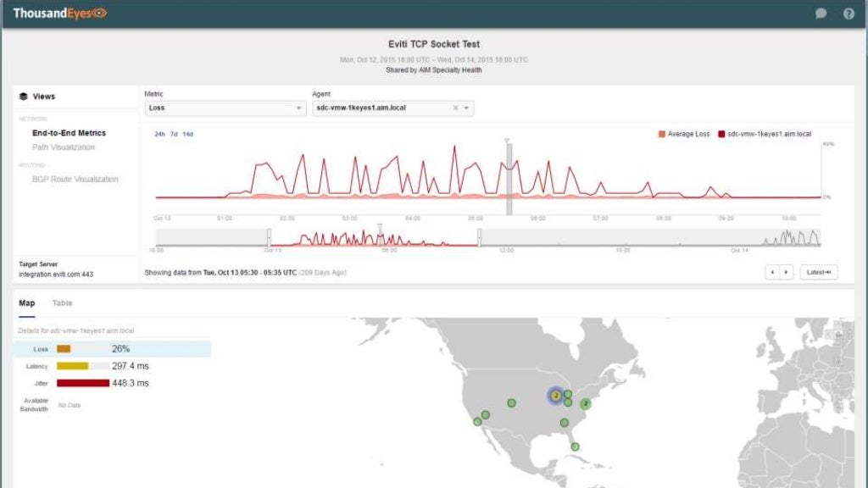Set the time range to 7d
This screenshot has height=488, width=868.
pos(174,134)
